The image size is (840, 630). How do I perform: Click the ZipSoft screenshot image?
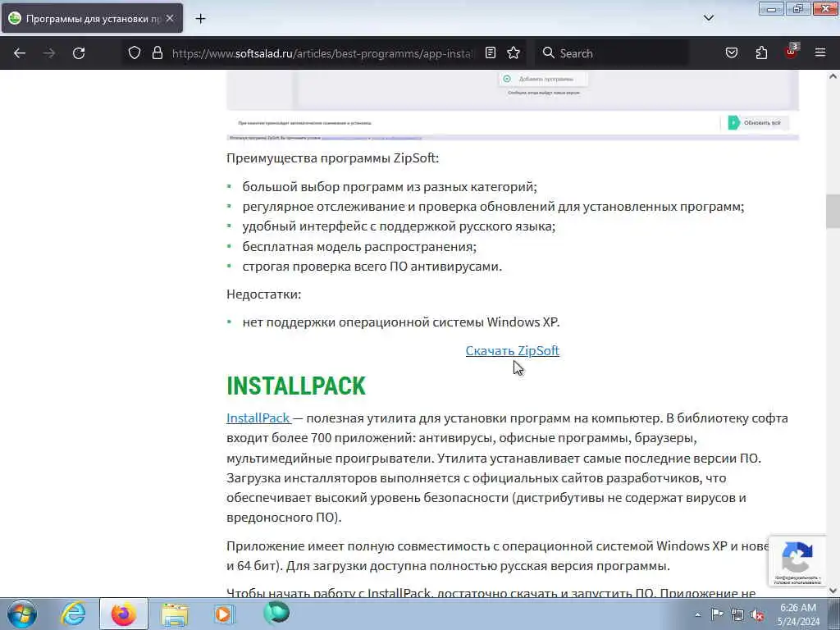click(513, 105)
